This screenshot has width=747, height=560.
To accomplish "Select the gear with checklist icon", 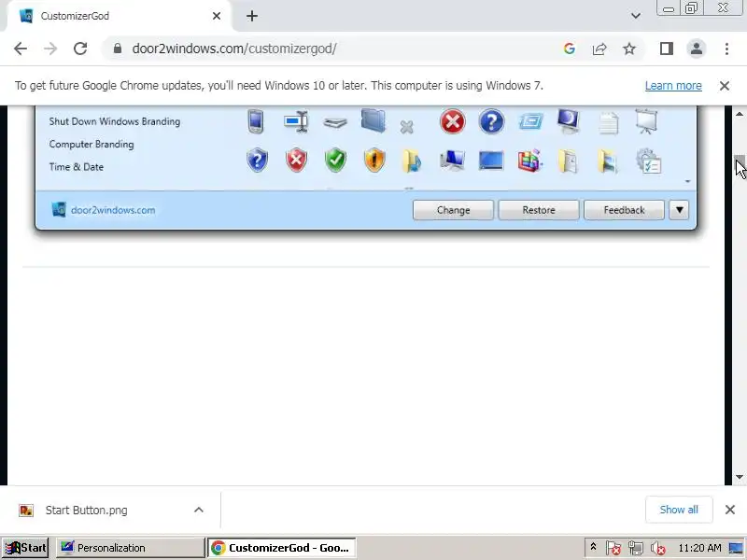I will point(648,161).
